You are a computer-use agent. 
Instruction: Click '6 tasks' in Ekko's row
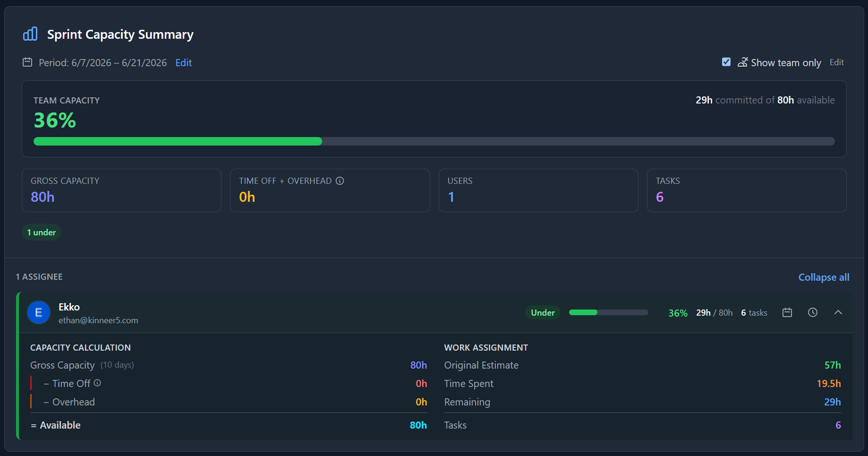(x=754, y=313)
